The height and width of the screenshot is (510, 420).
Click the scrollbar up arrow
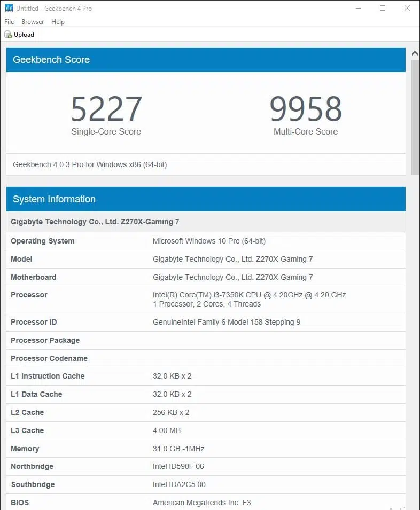click(415, 53)
